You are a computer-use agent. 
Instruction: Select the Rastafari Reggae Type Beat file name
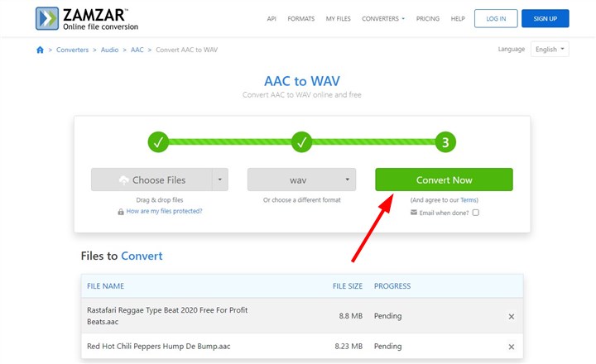[x=167, y=316]
